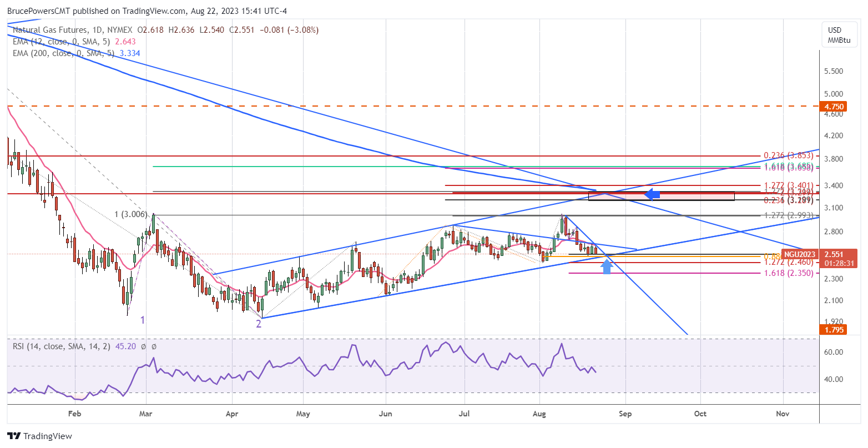Click the high value H2.636
868x448 pixels.
pos(180,30)
